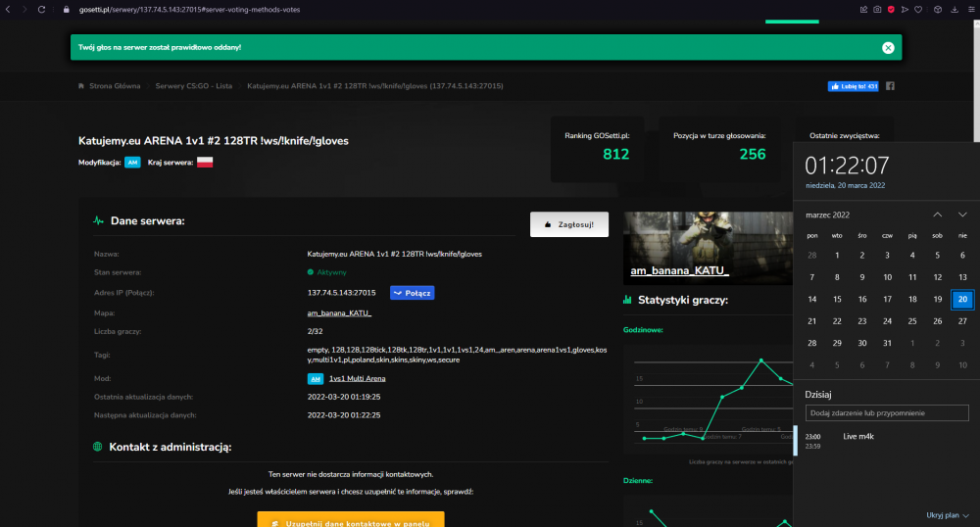Click the Ostatnie zwycięstwa label
This screenshot has width=980, height=527.
(845, 135)
